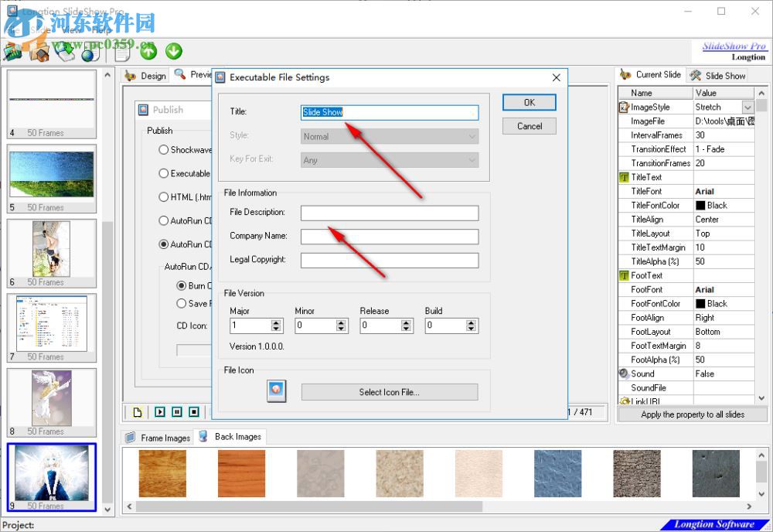Open the Style dropdown in Executable File Settings
The height and width of the screenshot is (532, 773).
click(472, 136)
